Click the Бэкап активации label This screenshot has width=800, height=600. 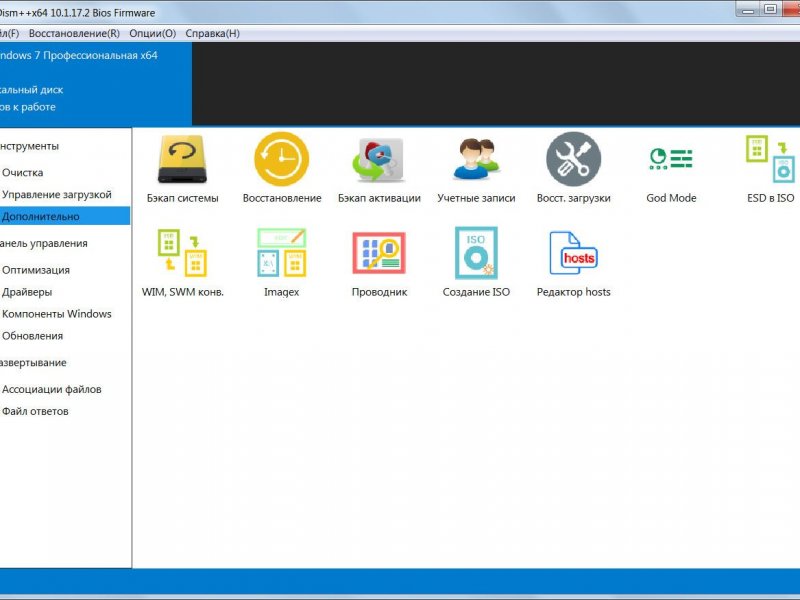[379, 198]
